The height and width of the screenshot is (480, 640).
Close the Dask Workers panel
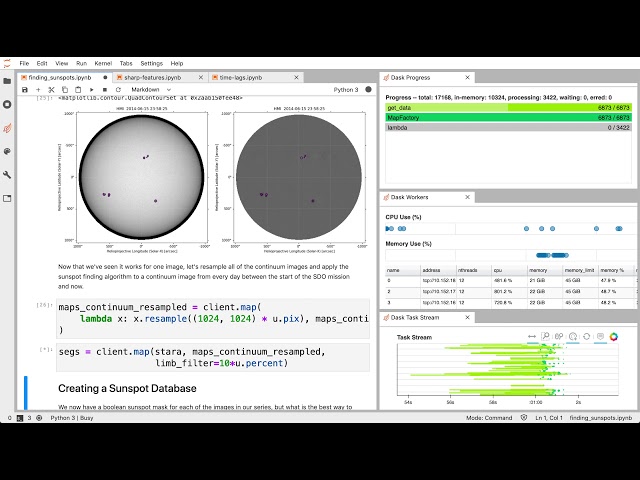coord(467,197)
